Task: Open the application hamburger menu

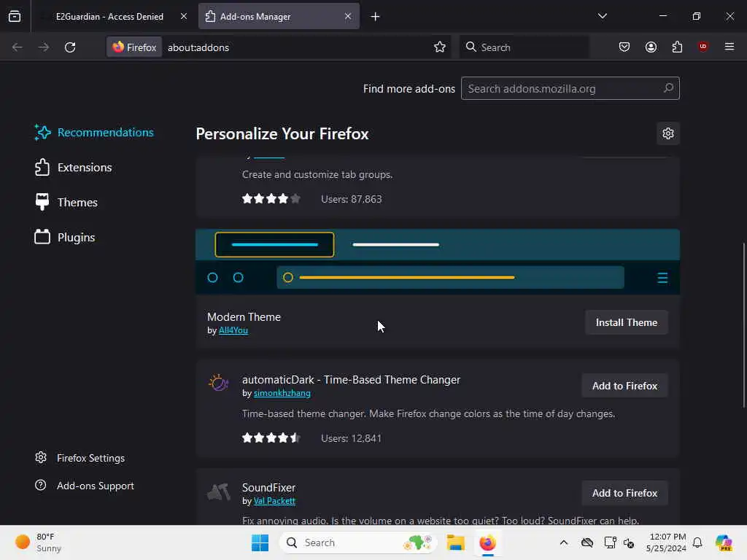Action: [729, 47]
